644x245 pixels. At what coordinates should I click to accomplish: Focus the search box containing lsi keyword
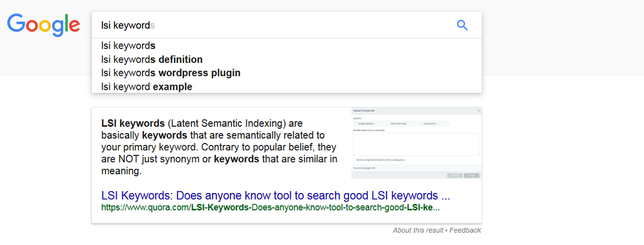click(x=286, y=25)
